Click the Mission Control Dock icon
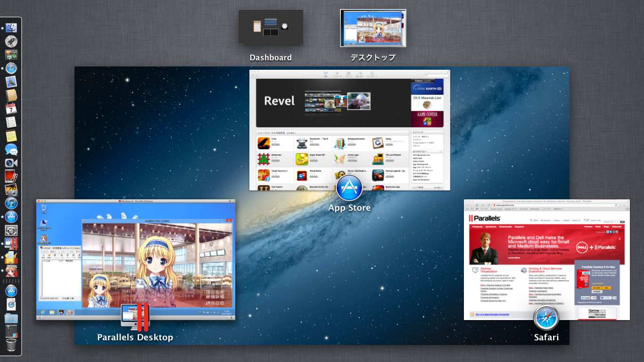The height and width of the screenshot is (362, 644). click(11, 55)
